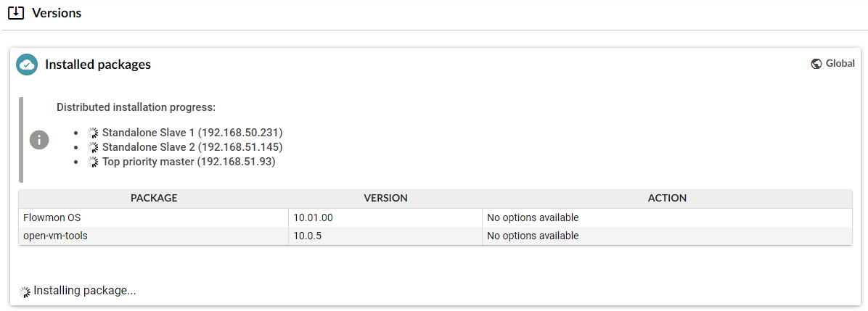
Task: Click Flowmon OS No options available
Action: click(x=533, y=218)
